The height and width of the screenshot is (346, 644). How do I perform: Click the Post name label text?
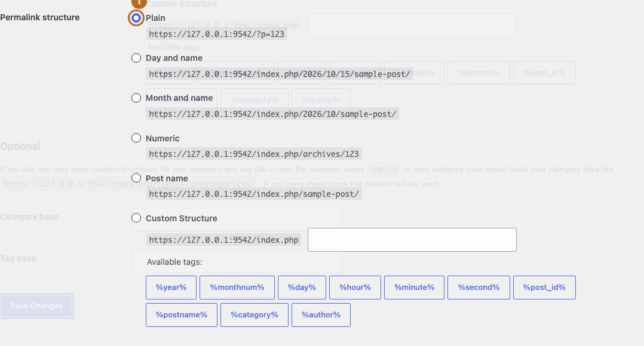[x=167, y=178]
